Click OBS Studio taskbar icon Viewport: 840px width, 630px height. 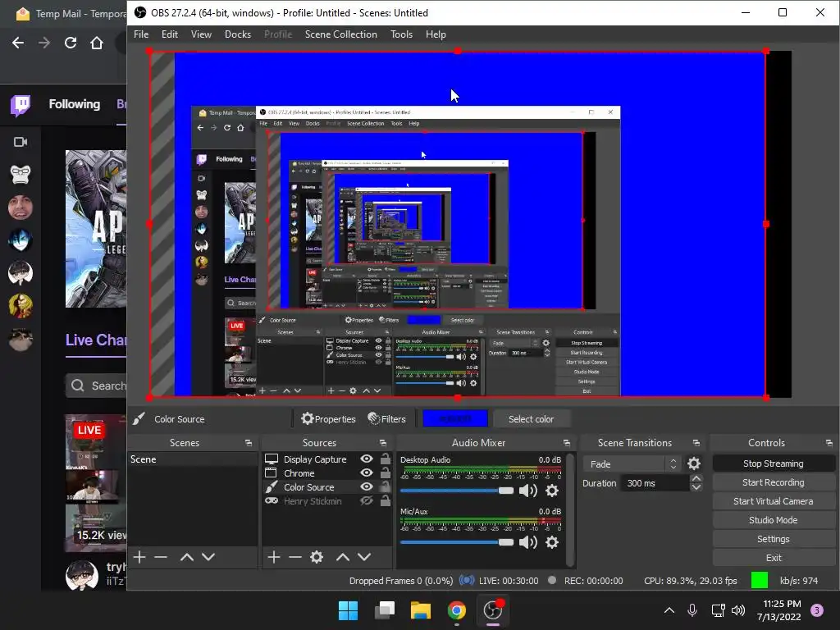493,610
